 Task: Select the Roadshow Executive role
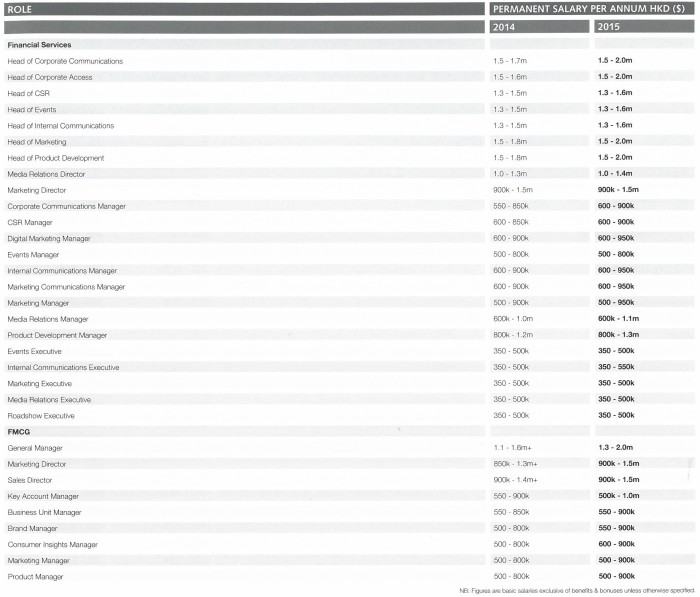(41, 416)
